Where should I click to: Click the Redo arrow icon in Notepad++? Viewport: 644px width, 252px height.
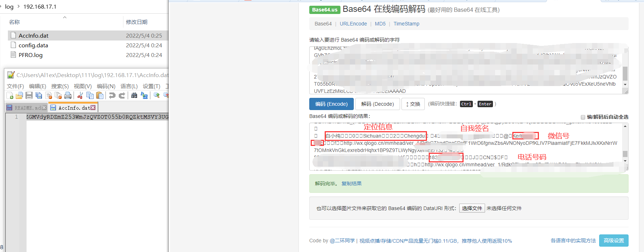click(122, 95)
